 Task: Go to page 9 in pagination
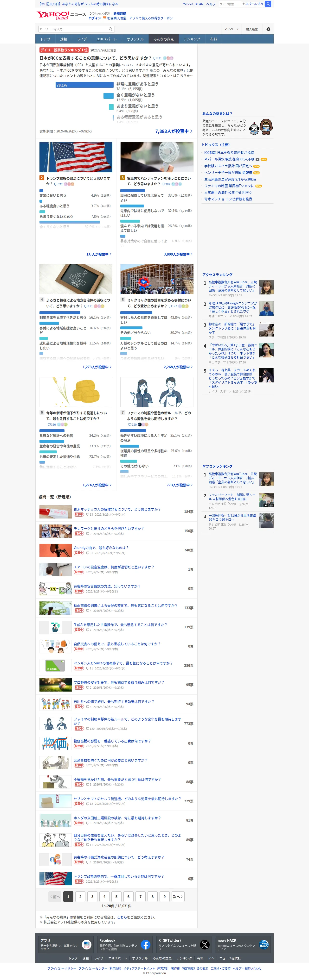click(165, 897)
